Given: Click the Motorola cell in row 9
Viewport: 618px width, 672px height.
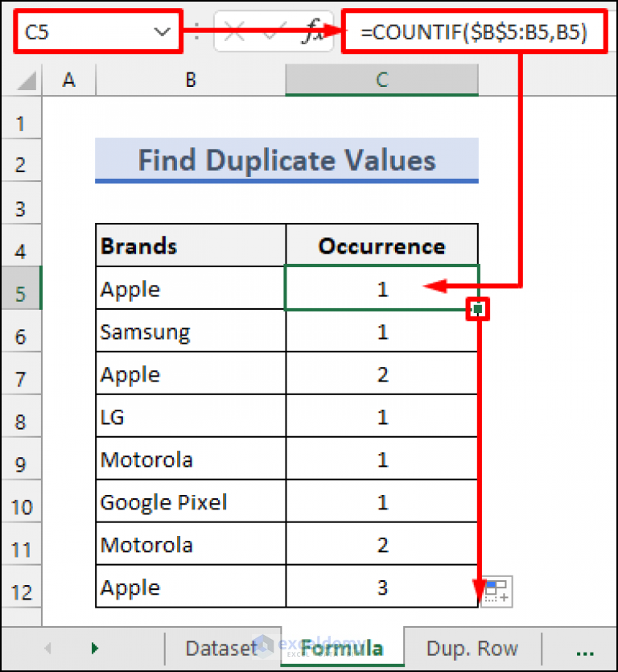Looking at the screenshot, I should click(x=191, y=459).
